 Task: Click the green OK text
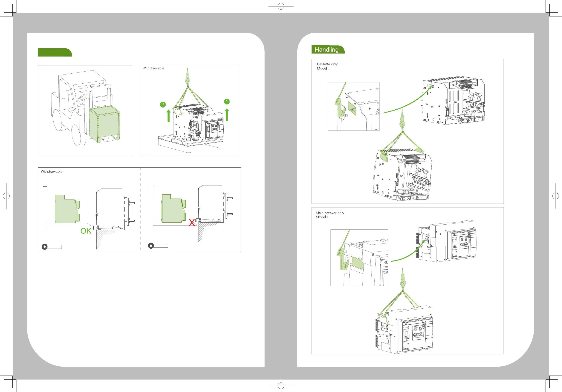click(86, 231)
